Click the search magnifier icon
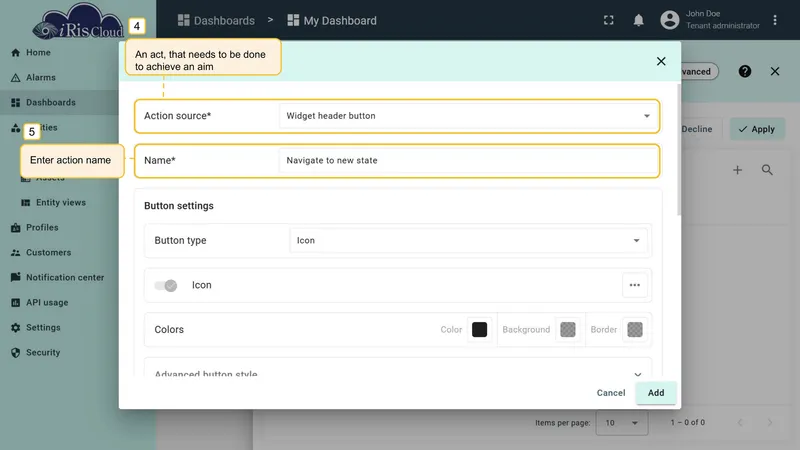The height and width of the screenshot is (450, 800). (x=767, y=170)
